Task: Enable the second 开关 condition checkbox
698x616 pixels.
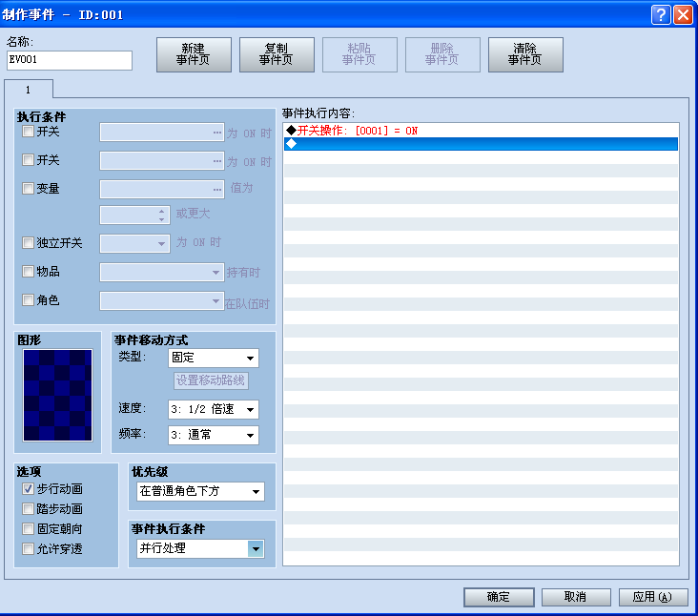Action: coord(28,160)
